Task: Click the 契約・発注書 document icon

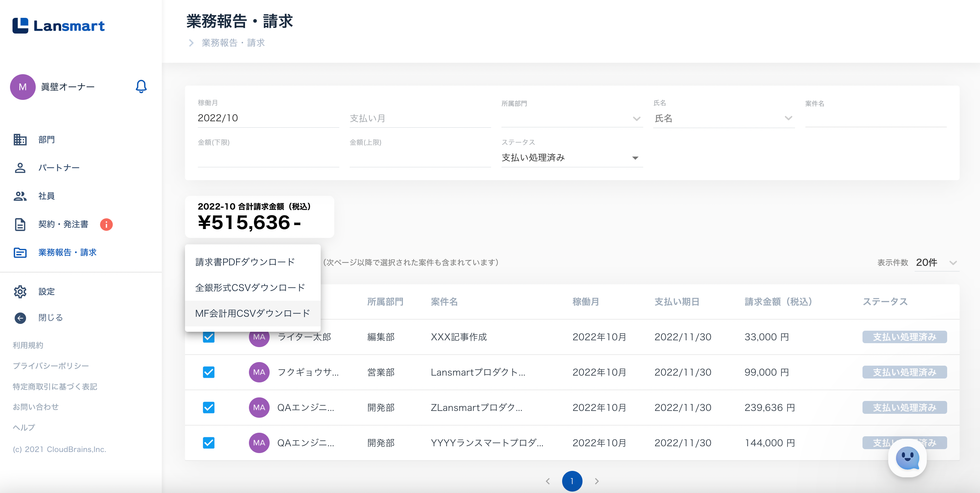Action: coord(20,224)
